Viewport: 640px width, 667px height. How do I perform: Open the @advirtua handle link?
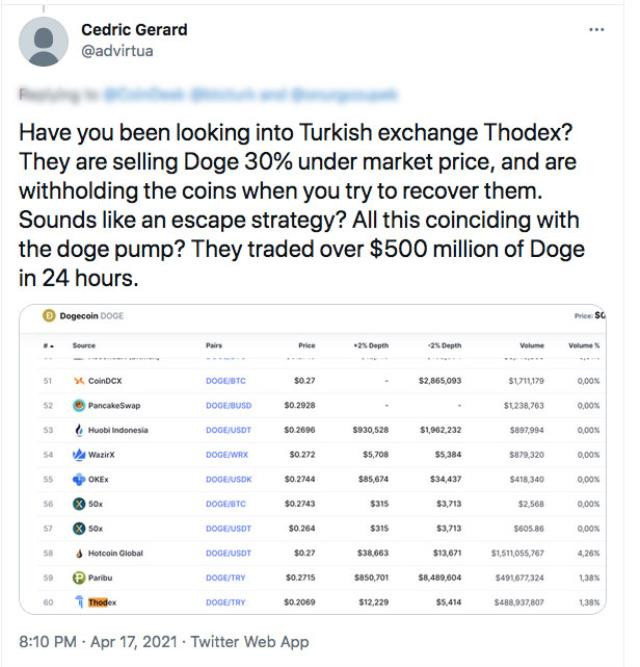117,51
